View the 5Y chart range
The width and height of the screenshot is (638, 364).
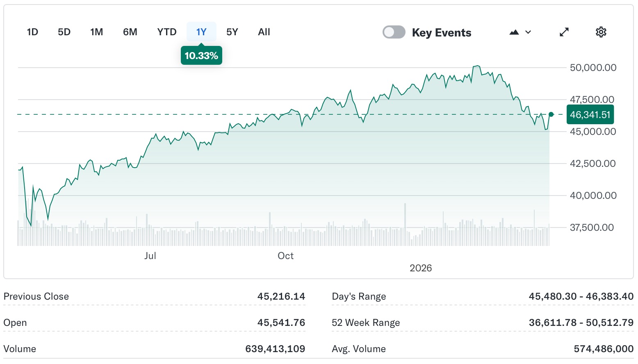[232, 32]
